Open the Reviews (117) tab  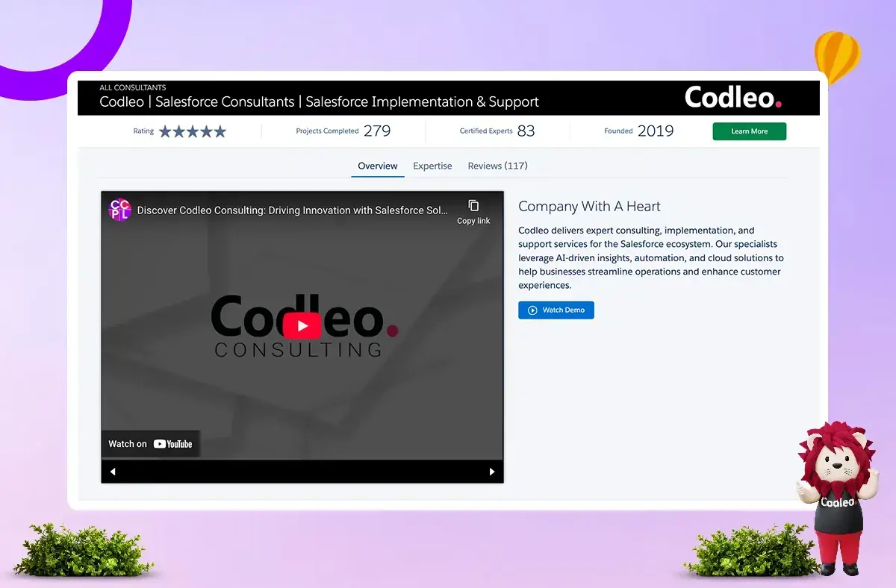[497, 166]
